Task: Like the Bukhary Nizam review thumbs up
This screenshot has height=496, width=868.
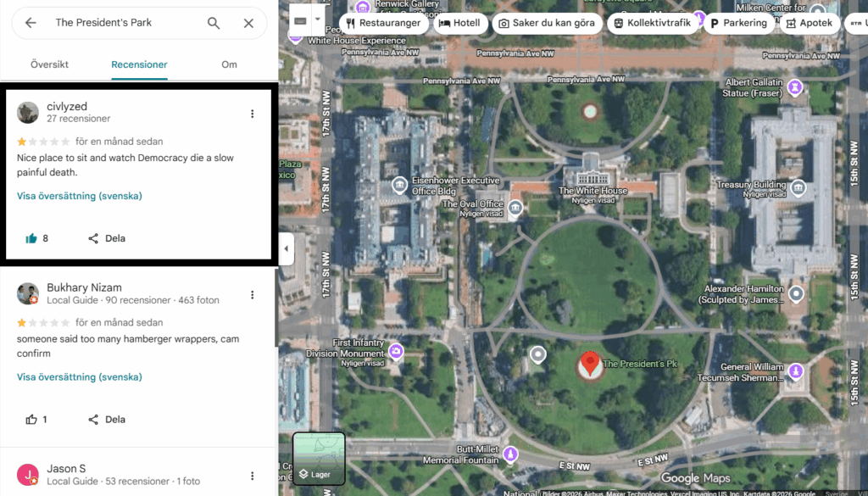Action: click(31, 420)
